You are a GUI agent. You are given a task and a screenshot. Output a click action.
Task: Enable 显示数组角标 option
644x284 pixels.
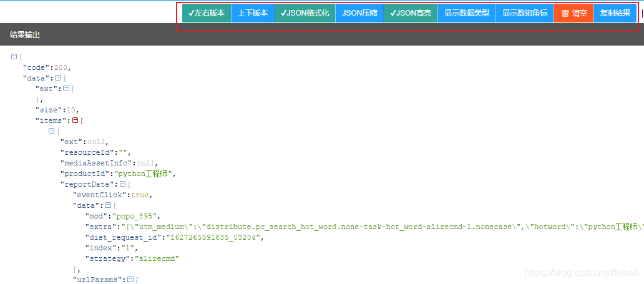point(525,12)
